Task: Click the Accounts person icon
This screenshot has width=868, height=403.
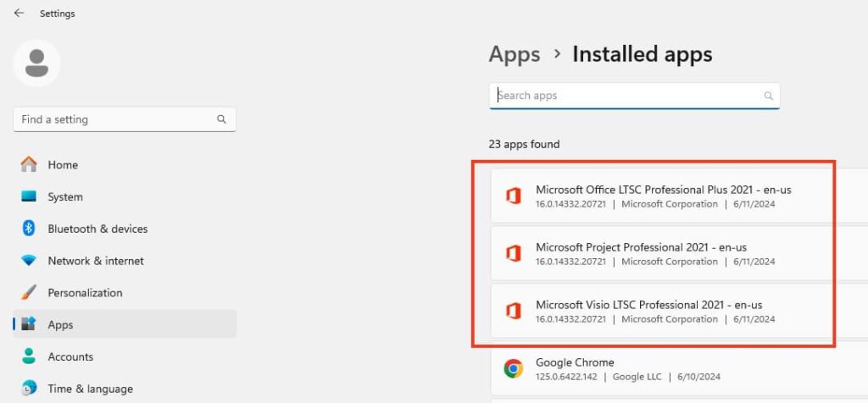Action: coord(29,356)
